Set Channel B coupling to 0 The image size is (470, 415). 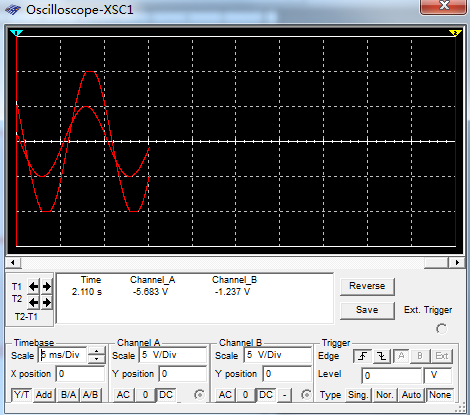[x=245, y=395]
